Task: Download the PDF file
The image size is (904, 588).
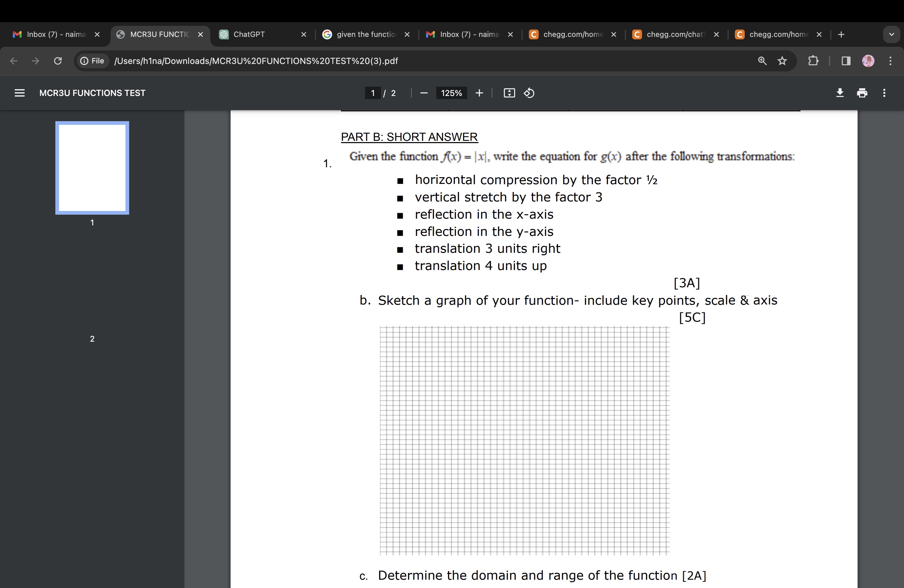Action: [840, 93]
